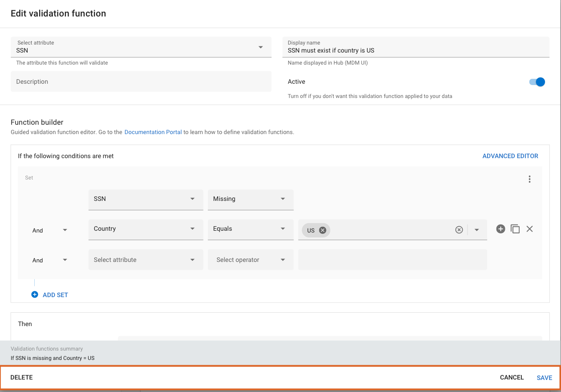Open the Select operator dropdown

click(x=251, y=260)
